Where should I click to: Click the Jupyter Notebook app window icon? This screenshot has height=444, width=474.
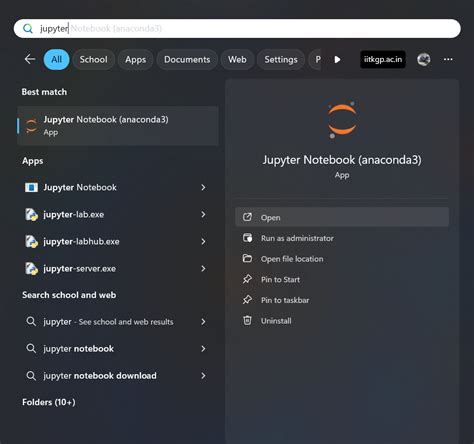tap(31, 187)
